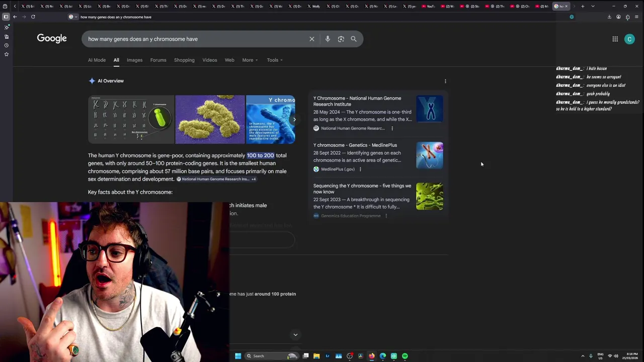Open the yellow chromosome image thumbnail
Screen dimensions: 644x362
tap(210, 120)
